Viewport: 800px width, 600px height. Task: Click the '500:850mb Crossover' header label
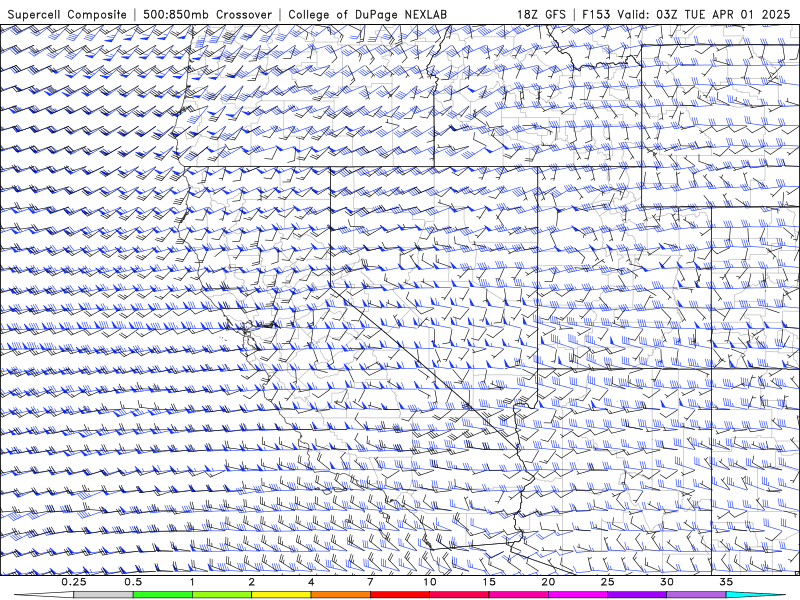[207, 14]
